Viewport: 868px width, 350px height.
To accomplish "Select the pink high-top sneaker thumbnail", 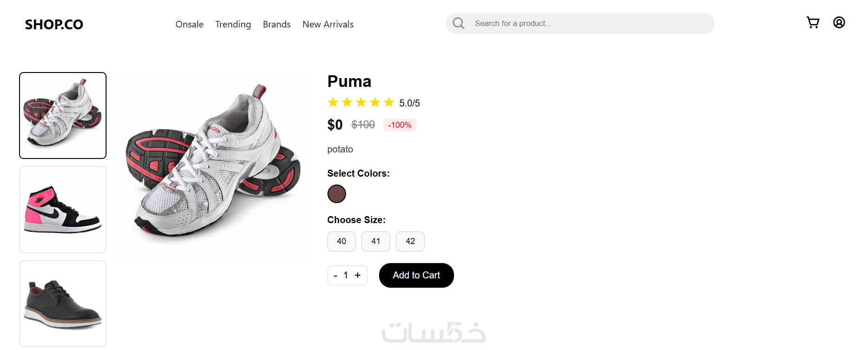I will coord(63,210).
